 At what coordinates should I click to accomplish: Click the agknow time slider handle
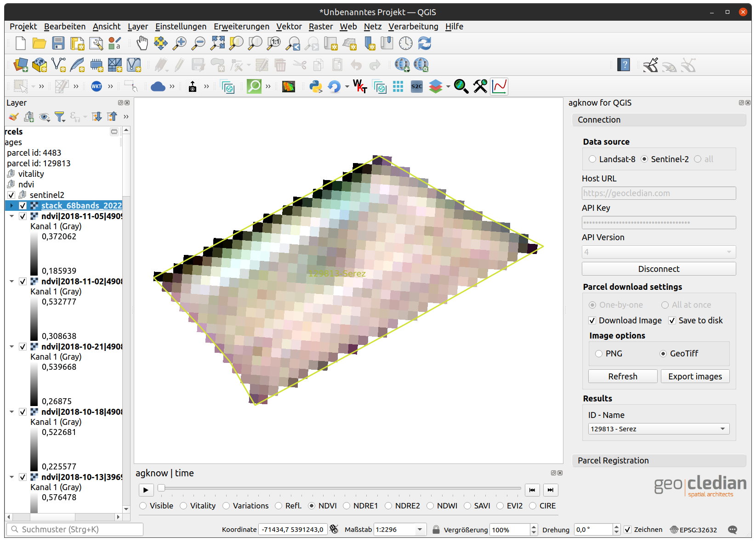pyautogui.click(x=161, y=488)
